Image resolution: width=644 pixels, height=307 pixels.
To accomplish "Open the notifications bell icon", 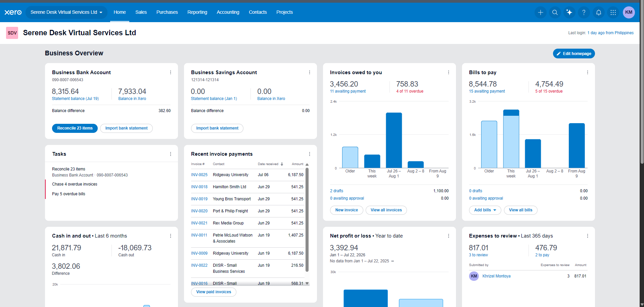I will tap(598, 12).
